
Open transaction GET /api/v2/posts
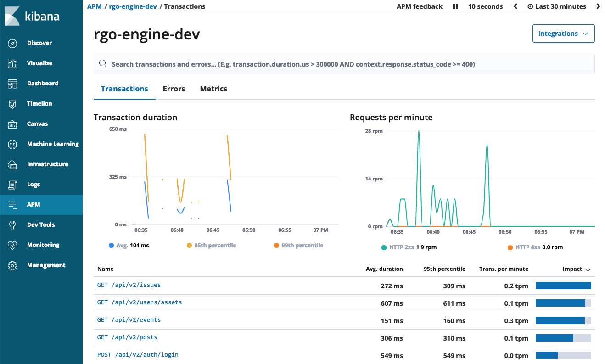click(127, 337)
